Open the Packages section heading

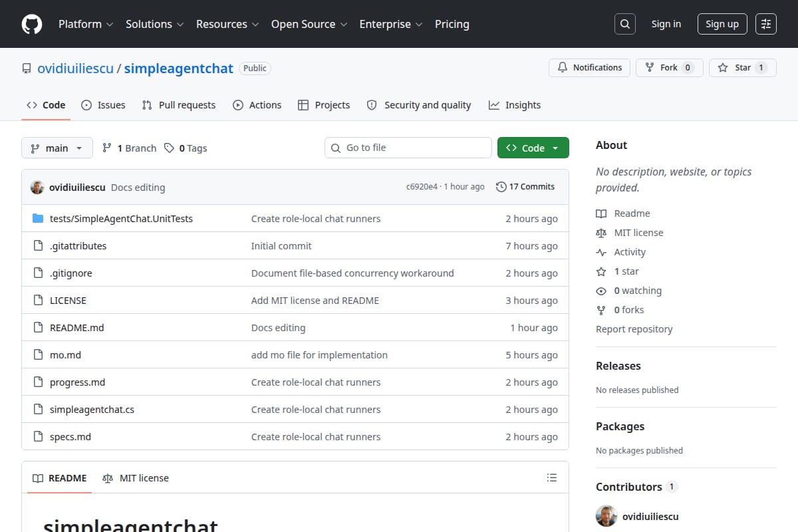pyautogui.click(x=620, y=426)
